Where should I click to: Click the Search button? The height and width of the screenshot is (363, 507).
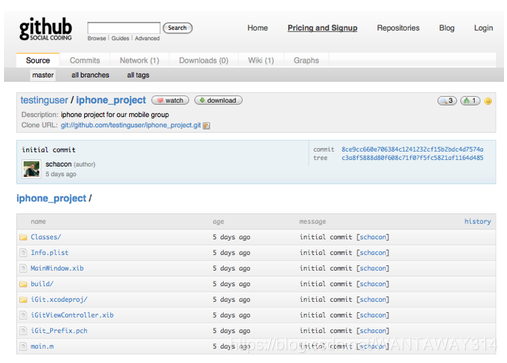[x=177, y=28]
